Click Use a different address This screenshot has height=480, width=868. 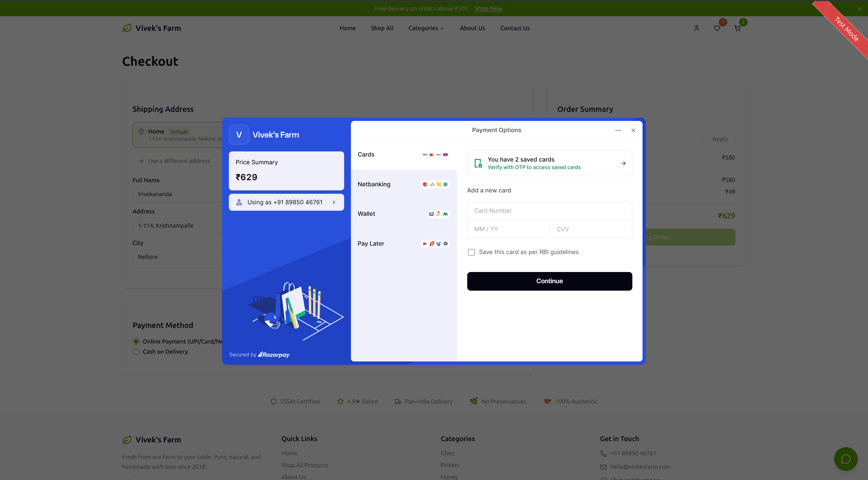(x=179, y=161)
